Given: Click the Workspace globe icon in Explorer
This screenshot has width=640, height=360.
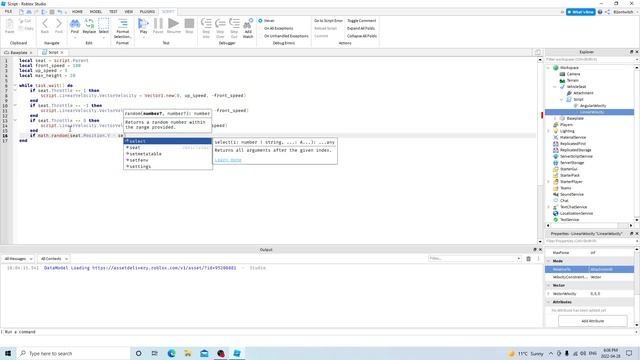Looking at the screenshot, I should [556, 68].
